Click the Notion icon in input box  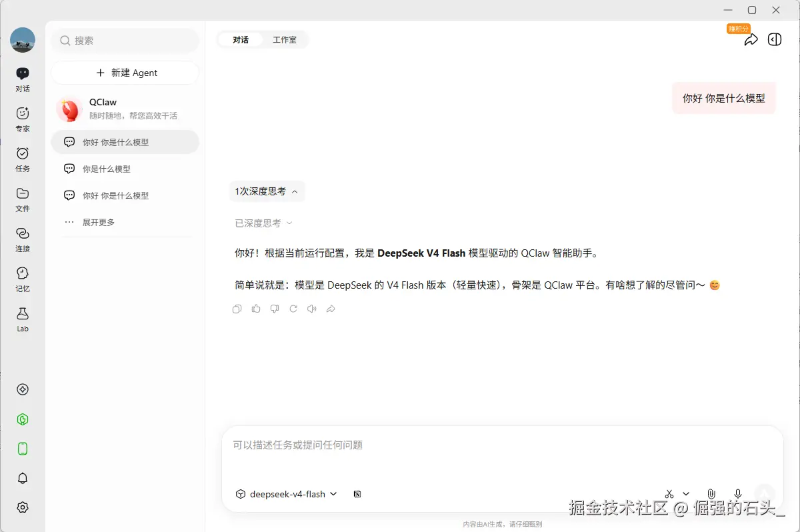pos(357,494)
